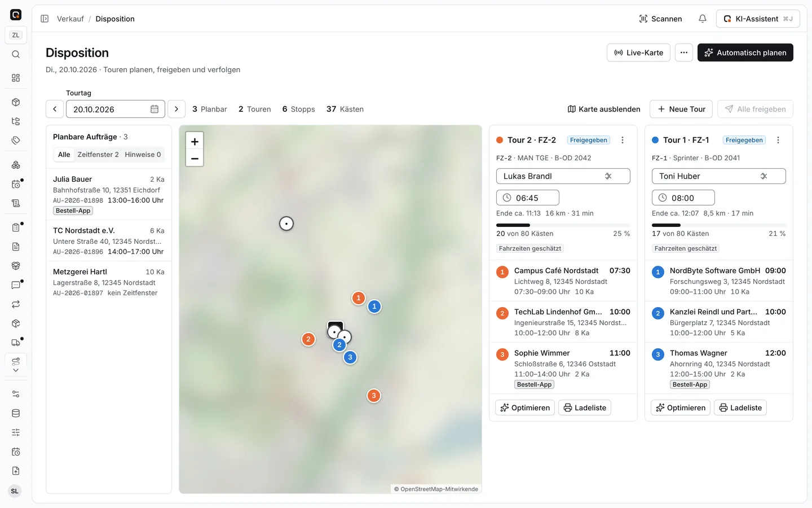Go to next tour day

[x=176, y=109]
